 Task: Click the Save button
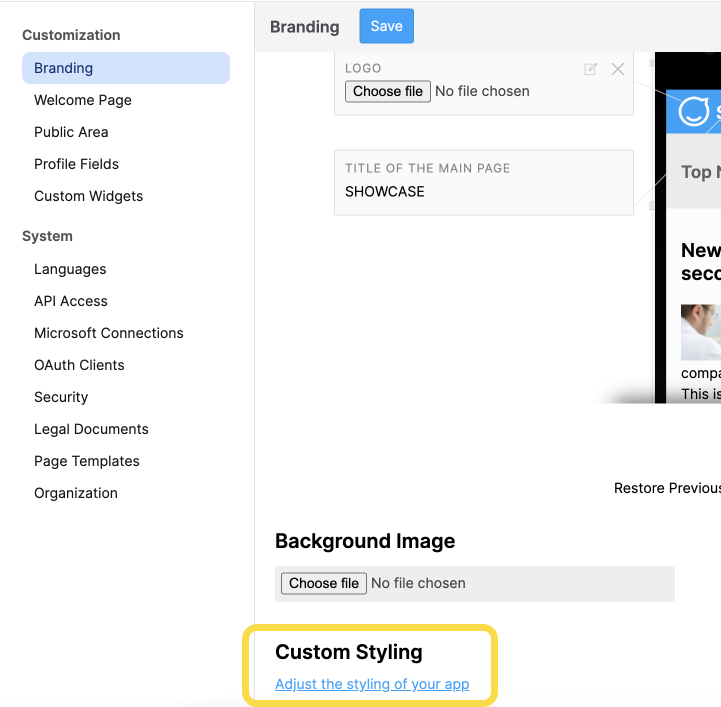pyautogui.click(x=386, y=26)
